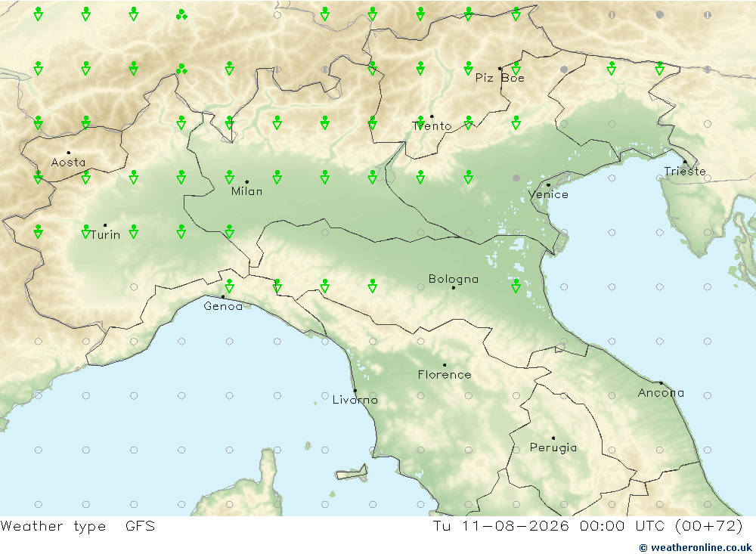Screen dimensions: 756x554
Task: Click the island of Elba southwest of Livorno
Action: point(352,472)
